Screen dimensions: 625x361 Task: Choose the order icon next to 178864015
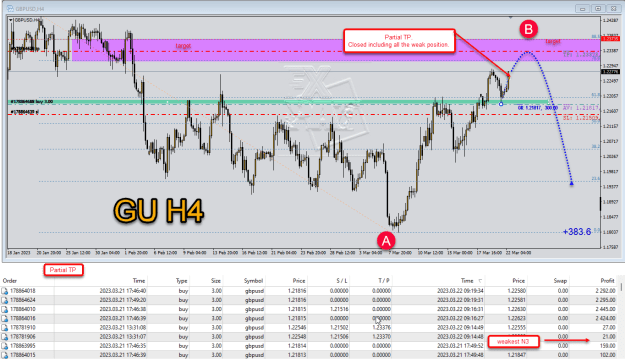point(5,355)
